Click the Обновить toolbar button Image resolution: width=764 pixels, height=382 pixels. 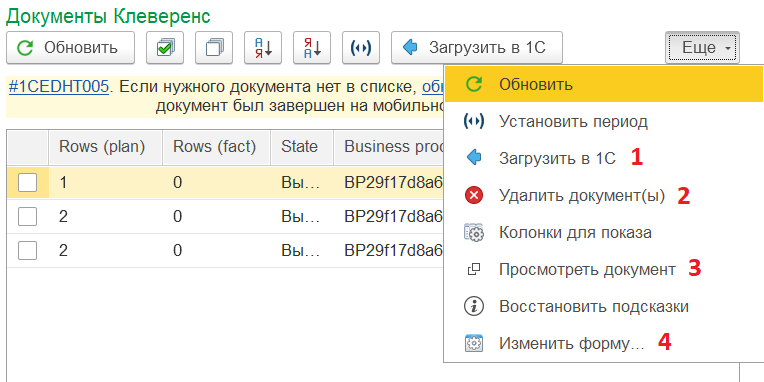(x=70, y=48)
